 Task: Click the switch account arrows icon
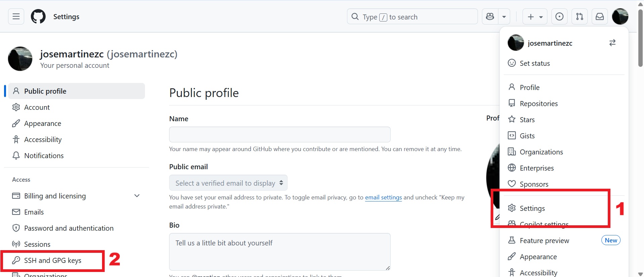pos(612,43)
